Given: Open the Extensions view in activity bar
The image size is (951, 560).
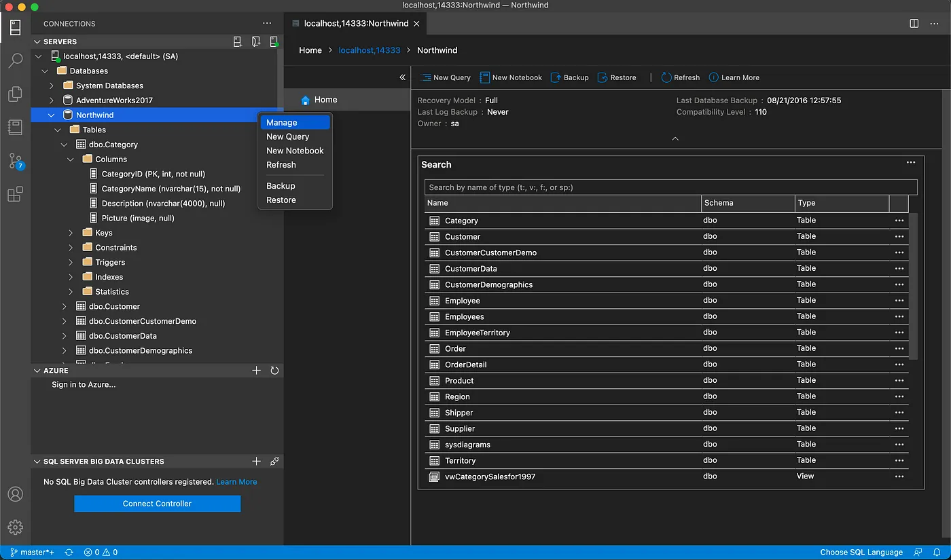Looking at the screenshot, I should click(15, 194).
